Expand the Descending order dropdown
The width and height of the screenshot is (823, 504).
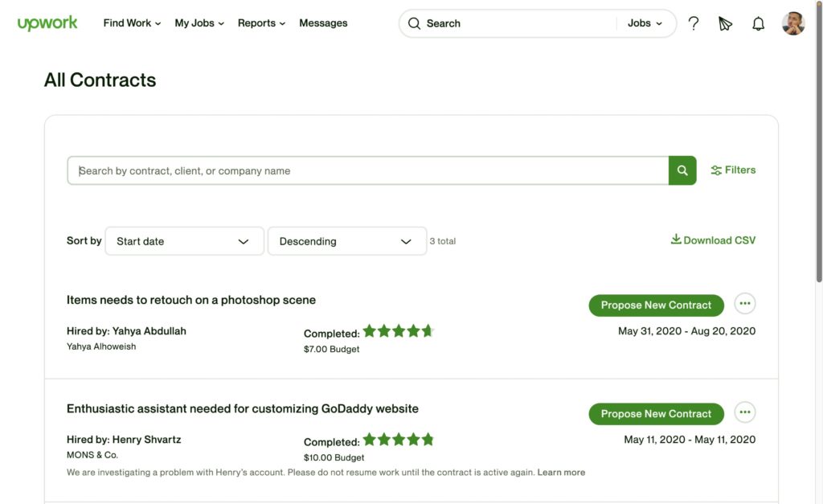(346, 241)
